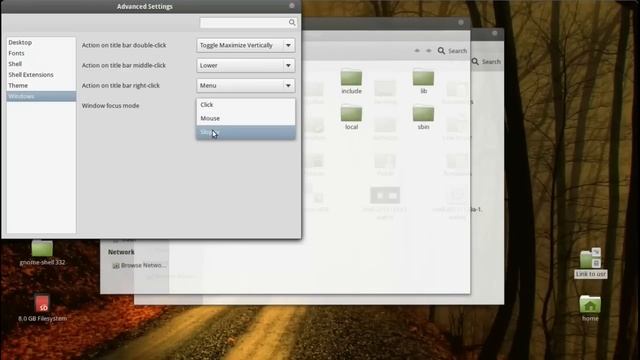Open the lib folder in file manager
Viewport: 640px width, 360px height.
(423, 82)
